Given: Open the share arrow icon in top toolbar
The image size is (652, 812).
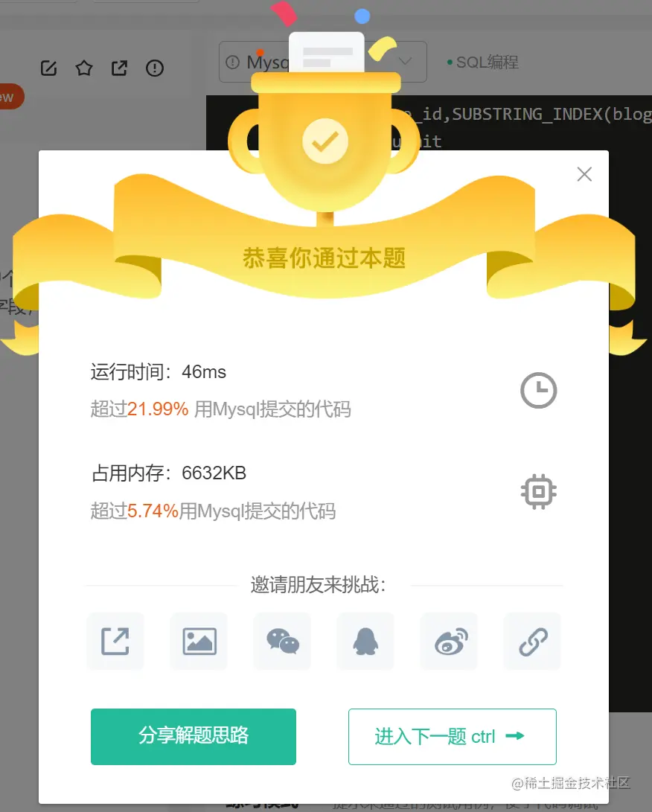Looking at the screenshot, I should click(119, 68).
